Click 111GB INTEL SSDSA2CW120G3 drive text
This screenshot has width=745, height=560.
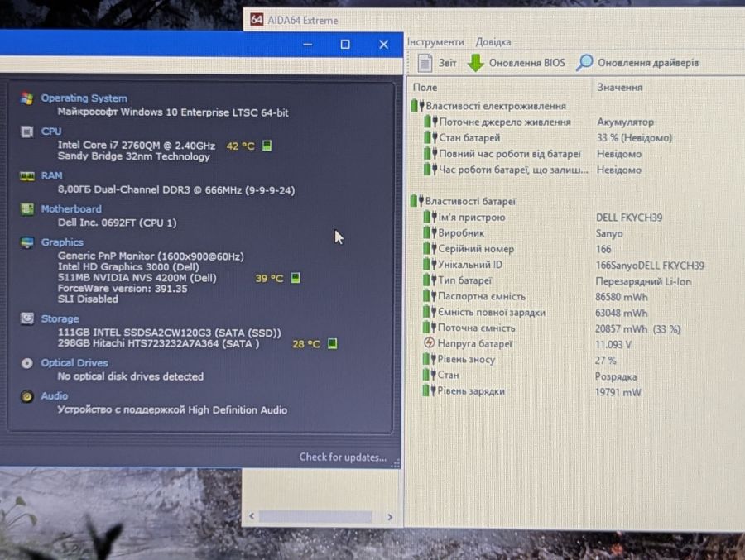click(x=169, y=333)
